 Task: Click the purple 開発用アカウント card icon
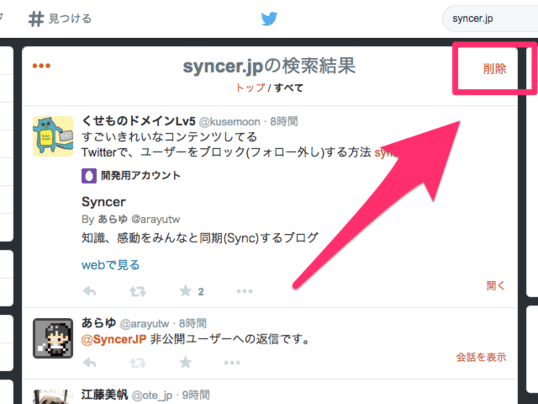click(89, 176)
